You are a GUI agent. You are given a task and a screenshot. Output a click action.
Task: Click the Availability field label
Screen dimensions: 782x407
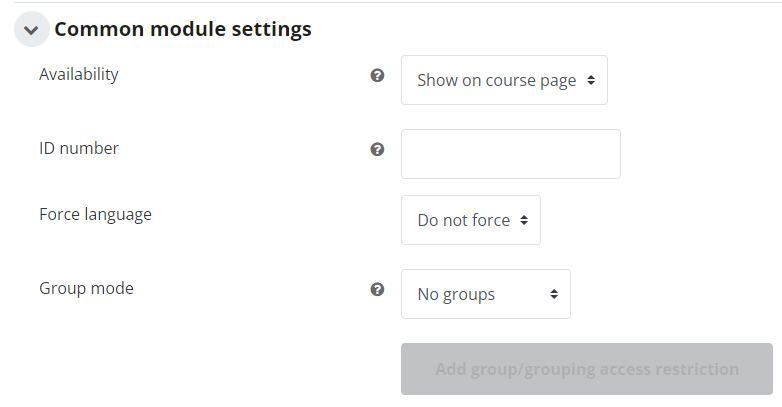pyautogui.click(x=79, y=74)
